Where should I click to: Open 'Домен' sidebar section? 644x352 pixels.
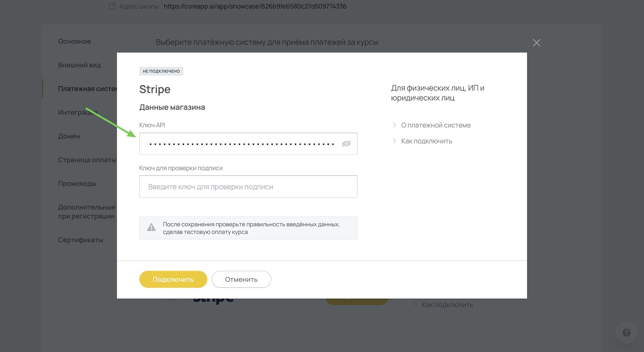click(69, 136)
